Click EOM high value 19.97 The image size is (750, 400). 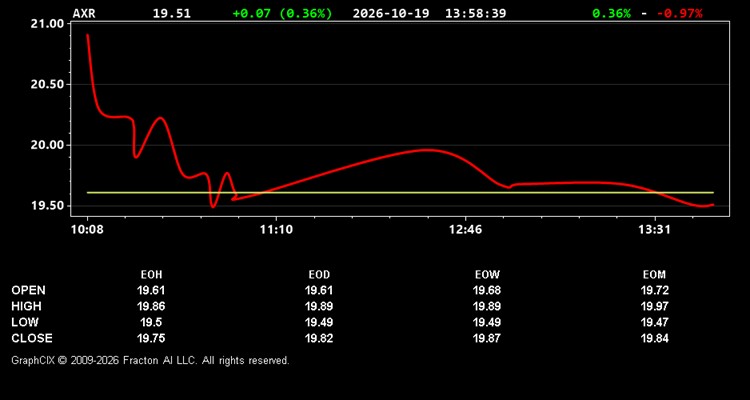[x=654, y=306]
